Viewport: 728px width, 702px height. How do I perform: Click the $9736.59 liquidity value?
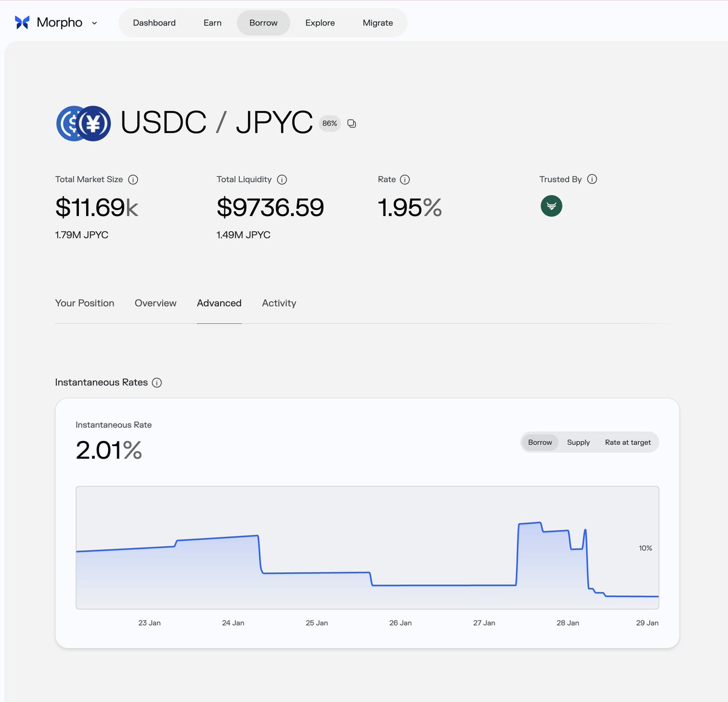(271, 208)
